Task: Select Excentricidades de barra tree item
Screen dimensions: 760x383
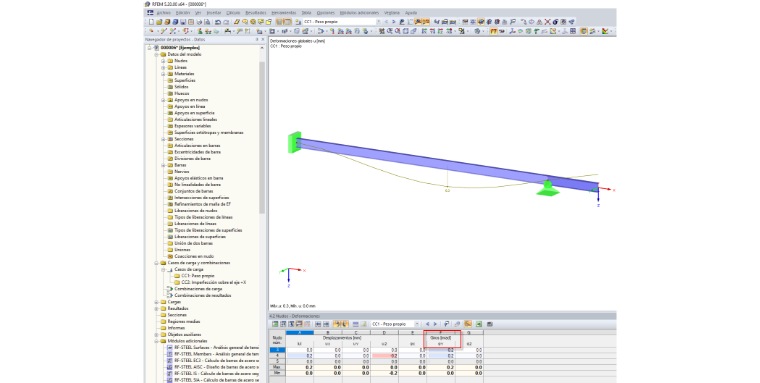Action: click(197, 152)
